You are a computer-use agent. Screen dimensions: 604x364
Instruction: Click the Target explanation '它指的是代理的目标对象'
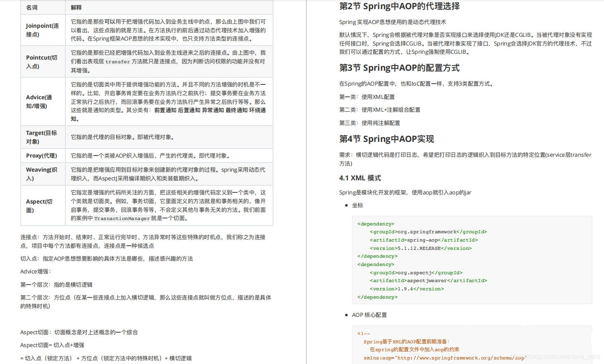coord(122,137)
